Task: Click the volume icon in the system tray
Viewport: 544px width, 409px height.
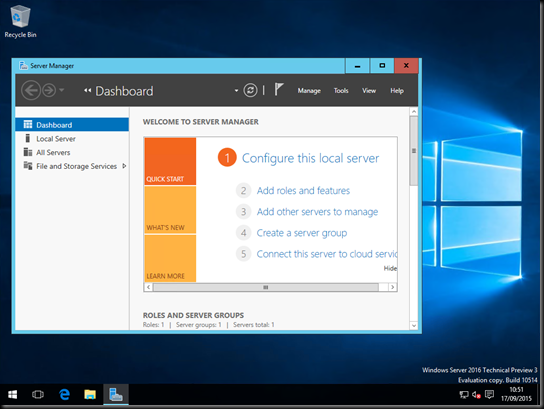Action: click(x=476, y=395)
